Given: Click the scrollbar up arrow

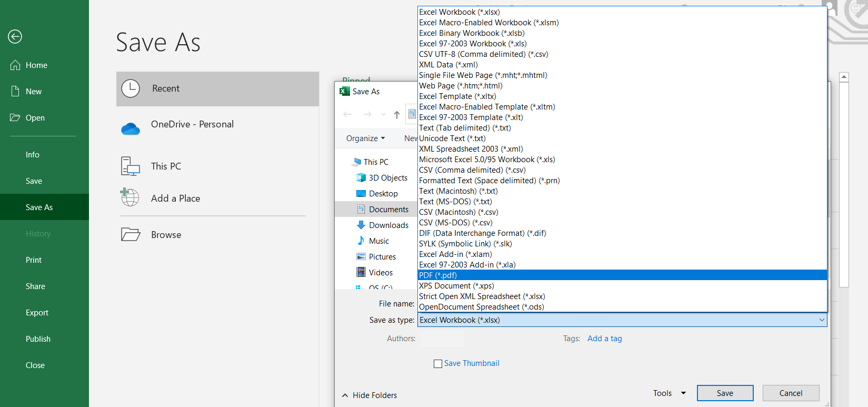Looking at the screenshot, I should pyautogui.click(x=844, y=77).
